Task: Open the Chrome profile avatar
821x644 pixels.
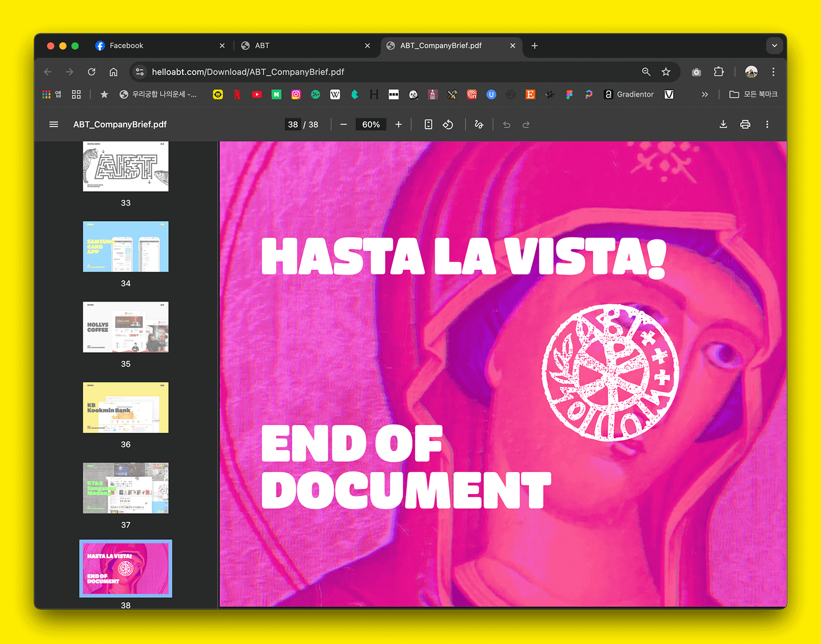Action: click(x=751, y=72)
